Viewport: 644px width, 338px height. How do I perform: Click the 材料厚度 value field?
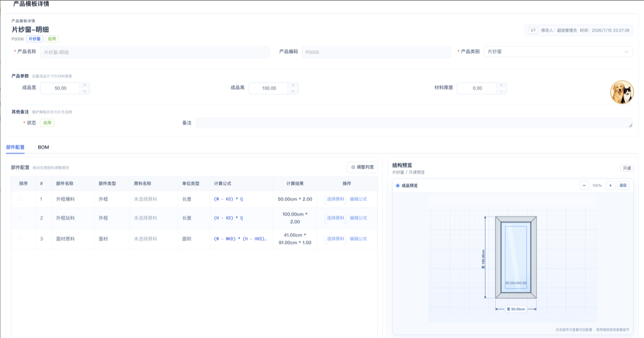point(477,88)
